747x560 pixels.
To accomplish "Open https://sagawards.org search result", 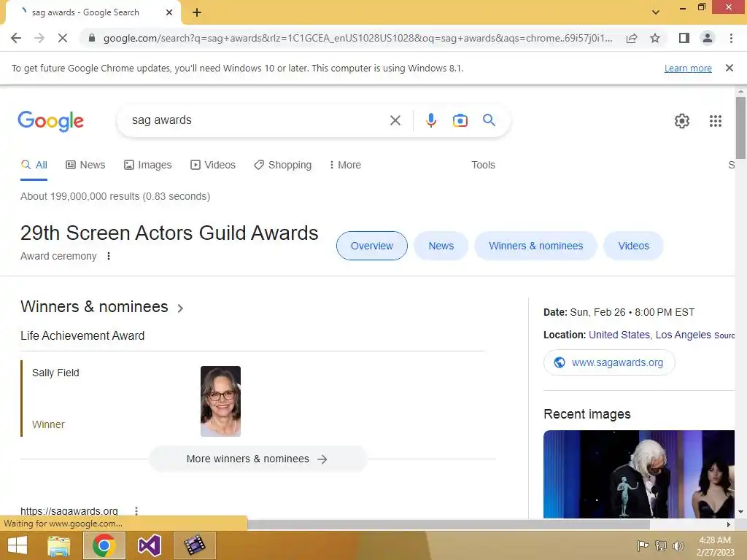I will coord(69,510).
